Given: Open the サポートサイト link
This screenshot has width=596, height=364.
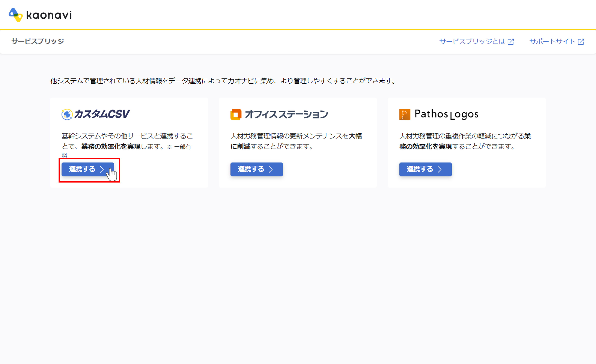Looking at the screenshot, I should coord(557,41).
